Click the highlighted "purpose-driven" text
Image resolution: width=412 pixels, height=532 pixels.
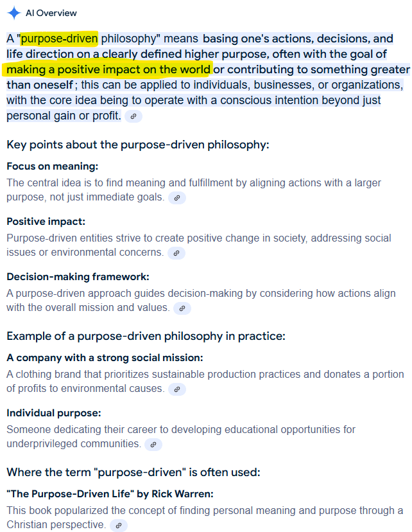coord(59,39)
